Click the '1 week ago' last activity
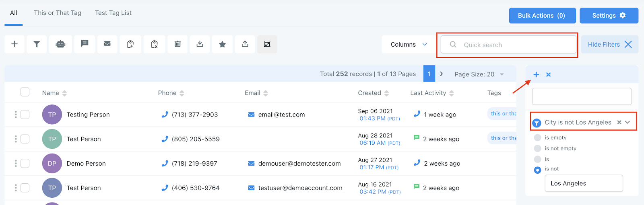The width and height of the screenshot is (644, 205). 440,115
